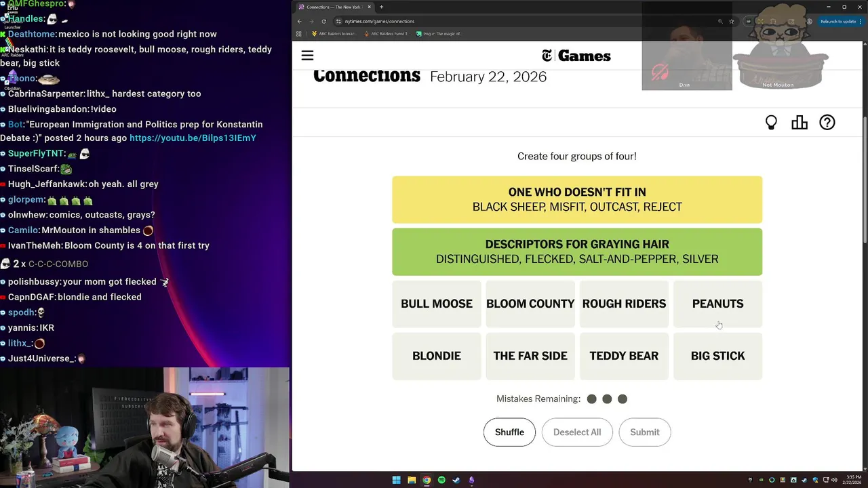This screenshot has width=868, height=488.
Task: Click Relaunch to update button
Action: click(840, 21)
